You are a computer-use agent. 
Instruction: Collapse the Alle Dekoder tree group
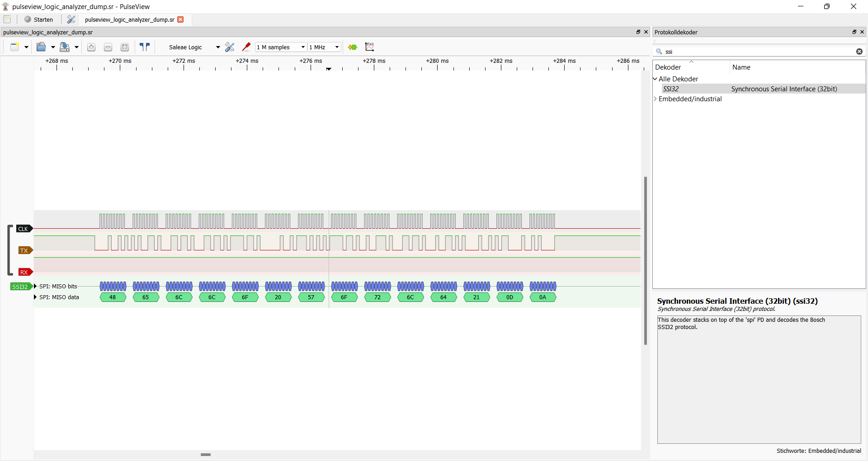pyautogui.click(x=655, y=79)
